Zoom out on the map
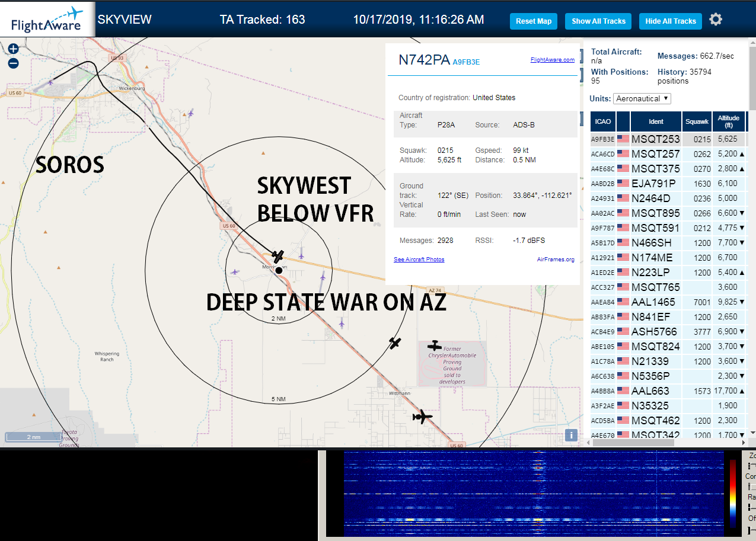Viewport: 756px width, 541px height. [13, 63]
